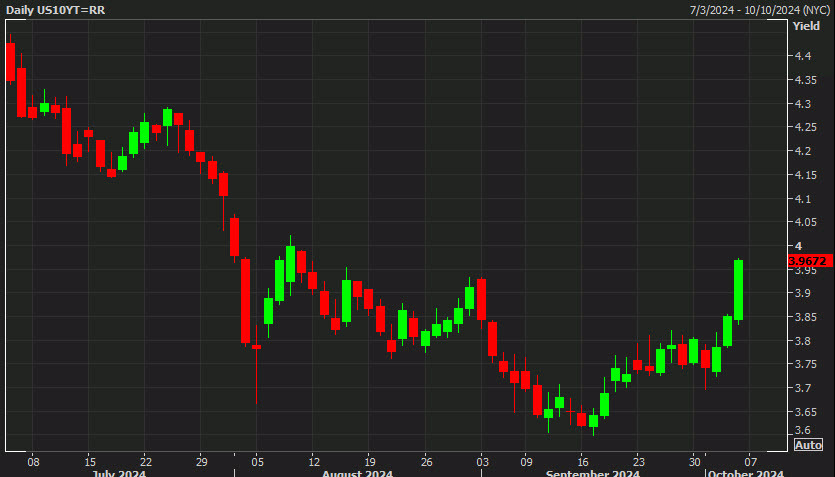Click the 29 date tick label
The width and height of the screenshot is (835, 477).
tap(201, 462)
